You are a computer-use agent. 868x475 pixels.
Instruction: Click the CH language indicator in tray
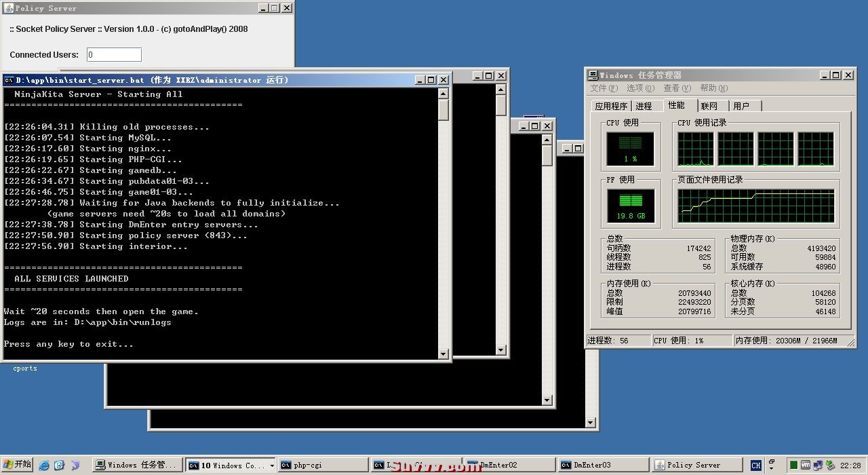coord(755,465)
